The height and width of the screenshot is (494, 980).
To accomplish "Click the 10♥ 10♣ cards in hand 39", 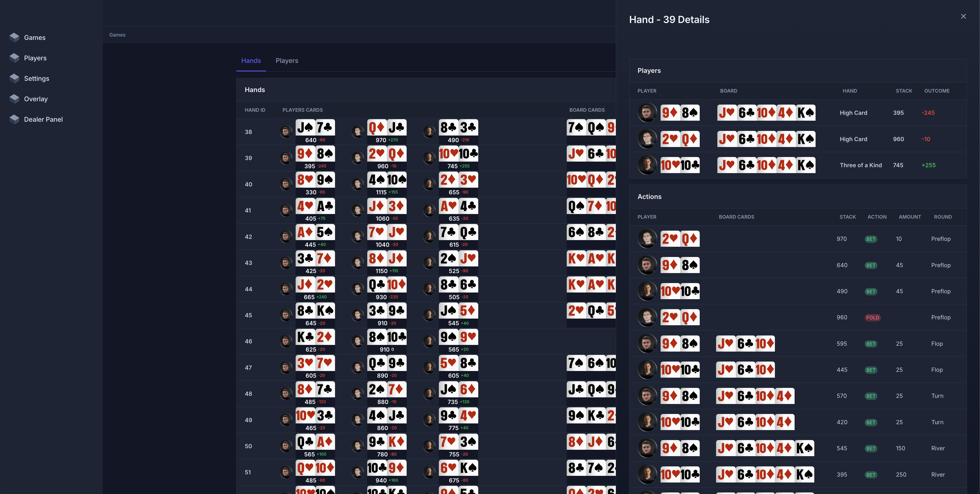I will point(458,154).
